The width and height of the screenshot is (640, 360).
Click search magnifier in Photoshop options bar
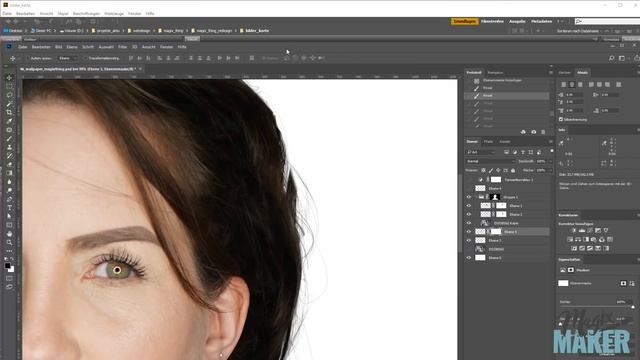click(611, 58)
